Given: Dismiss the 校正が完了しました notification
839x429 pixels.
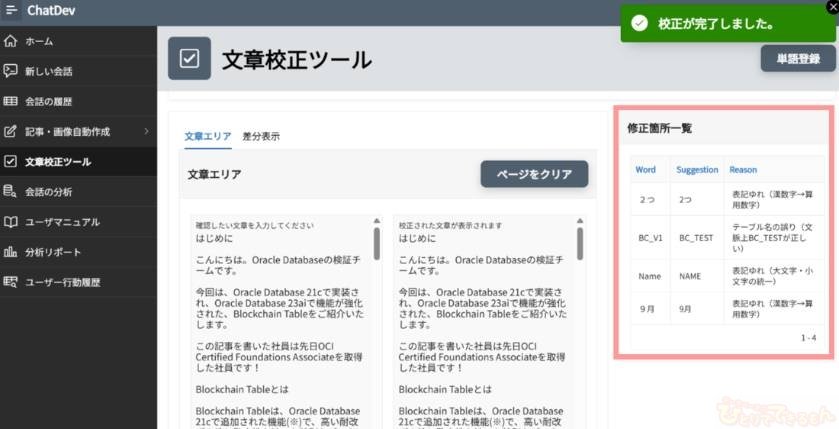Looking at the screenshot, I should pyautogui.click(x=831, y=7).
